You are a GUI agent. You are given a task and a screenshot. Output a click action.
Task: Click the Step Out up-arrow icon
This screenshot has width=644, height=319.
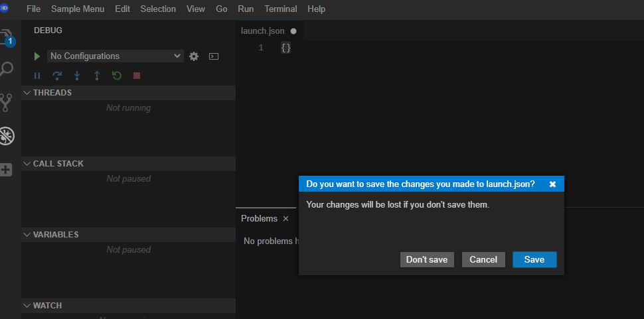(x=97, y=76)
